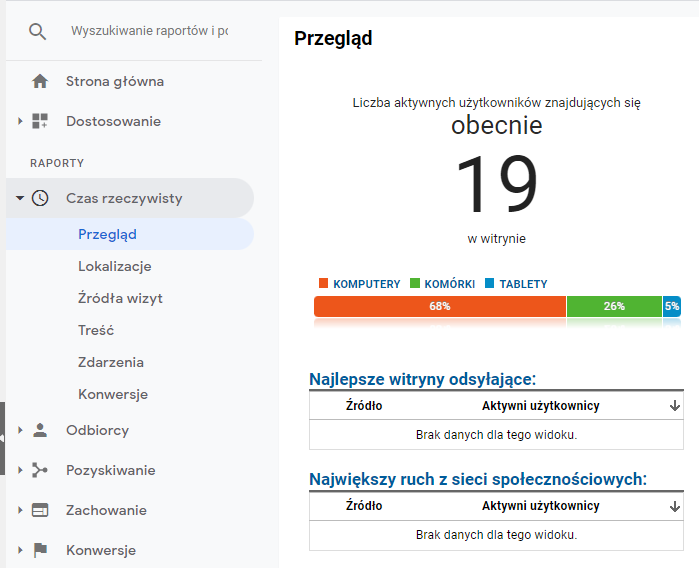
Task: Click the orange KOMPUTERY legend swatch
Action: click(x=324, y=283)
